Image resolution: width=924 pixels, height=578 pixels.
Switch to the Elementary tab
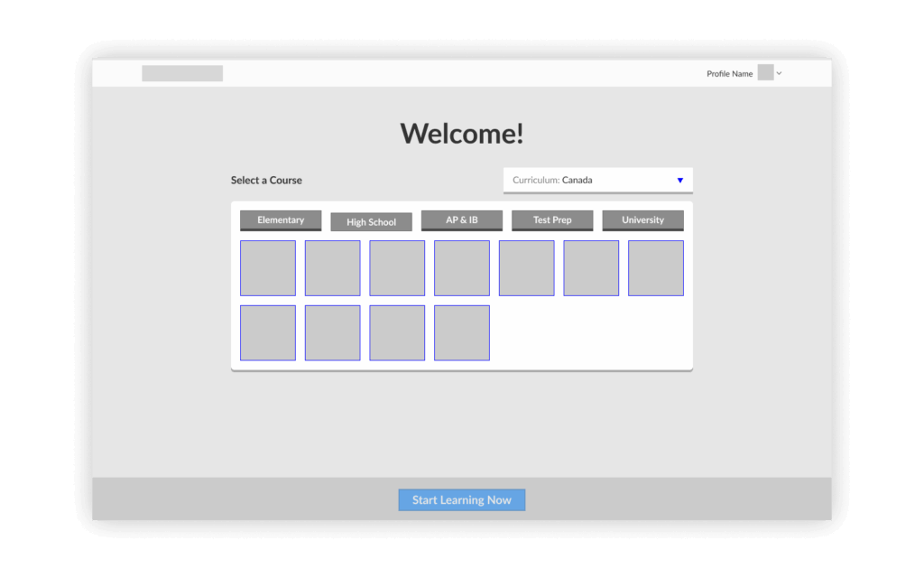[x=281, y=220]
